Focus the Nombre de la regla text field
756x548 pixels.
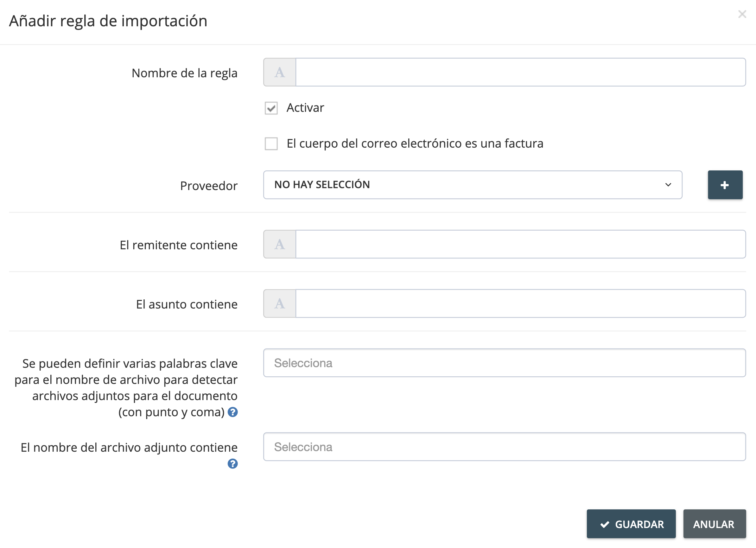point(521,72)
